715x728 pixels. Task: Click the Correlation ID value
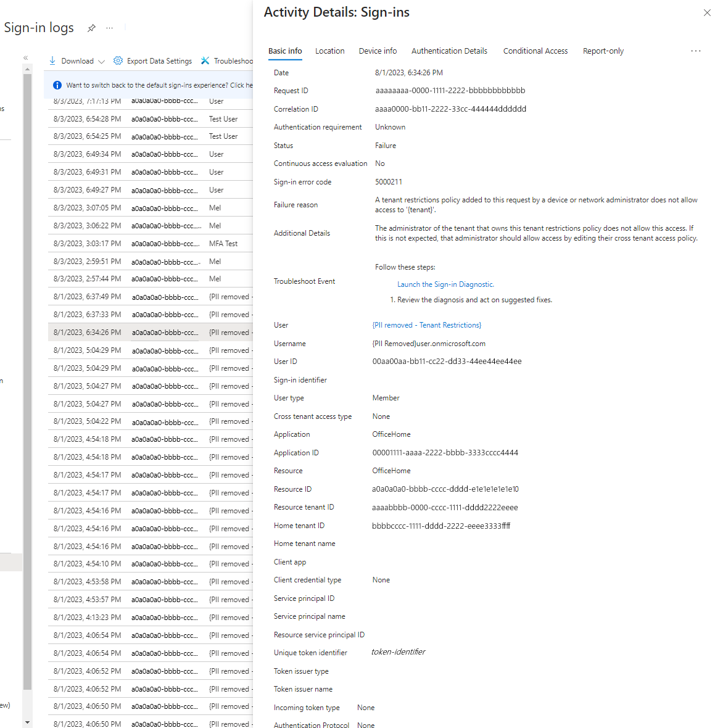pos(450,109)
